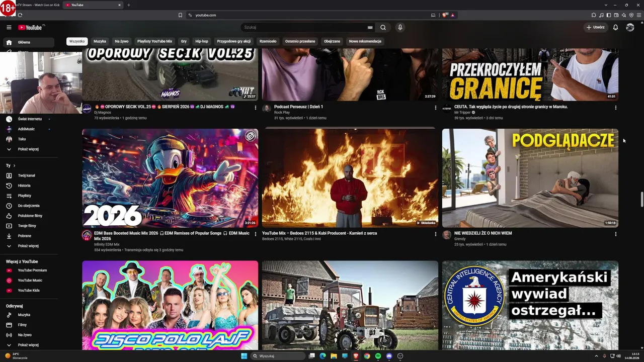Open options menu for Podcast Perseusz video
The image size is (644, 362).
click(436, 108)
